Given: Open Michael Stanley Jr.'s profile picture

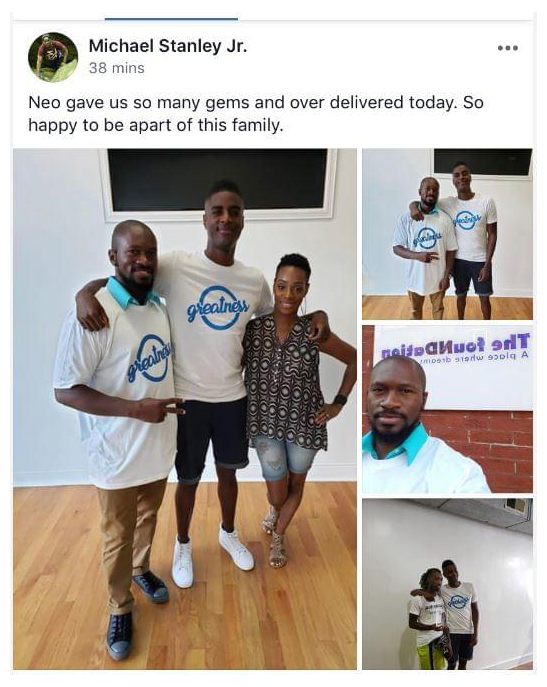Looking at the screenshot, I should (x=53, y=57).
